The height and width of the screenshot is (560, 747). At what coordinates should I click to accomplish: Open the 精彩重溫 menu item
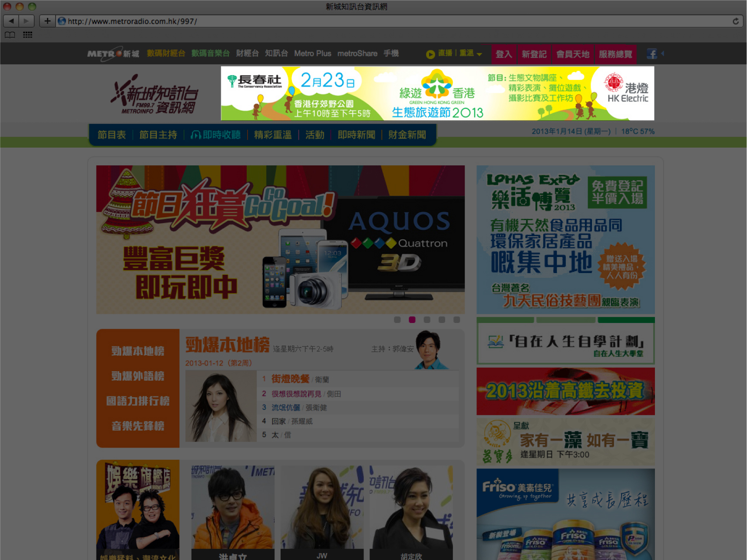273,135
